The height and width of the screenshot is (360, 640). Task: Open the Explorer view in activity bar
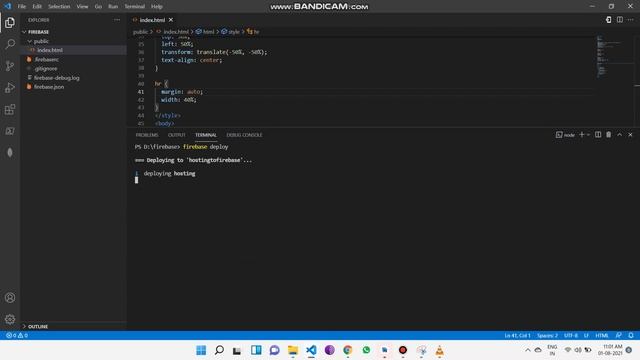[10, 22]
